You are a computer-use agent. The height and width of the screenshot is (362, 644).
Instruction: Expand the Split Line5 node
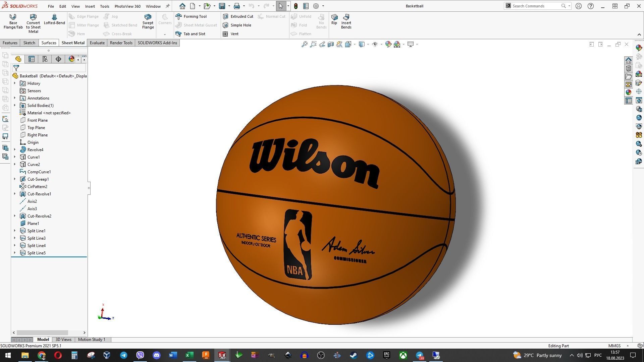15,253
